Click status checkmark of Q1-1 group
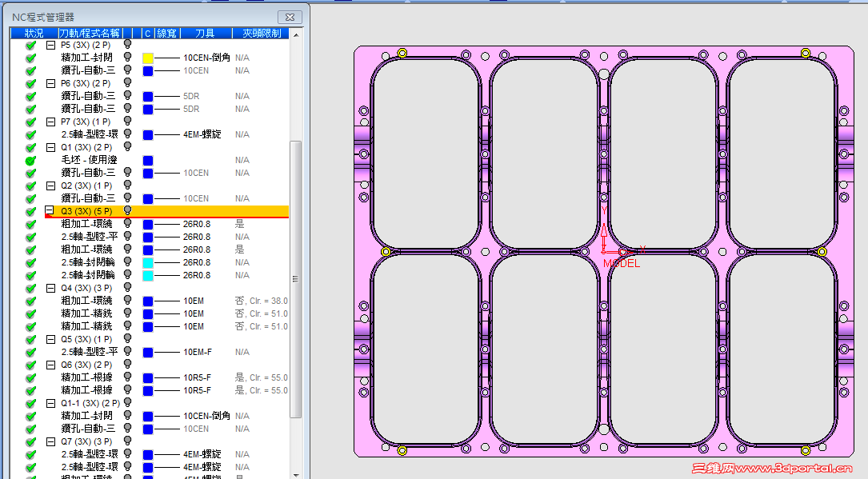Screen dimensions: 868x479 [x=31, y=403]
